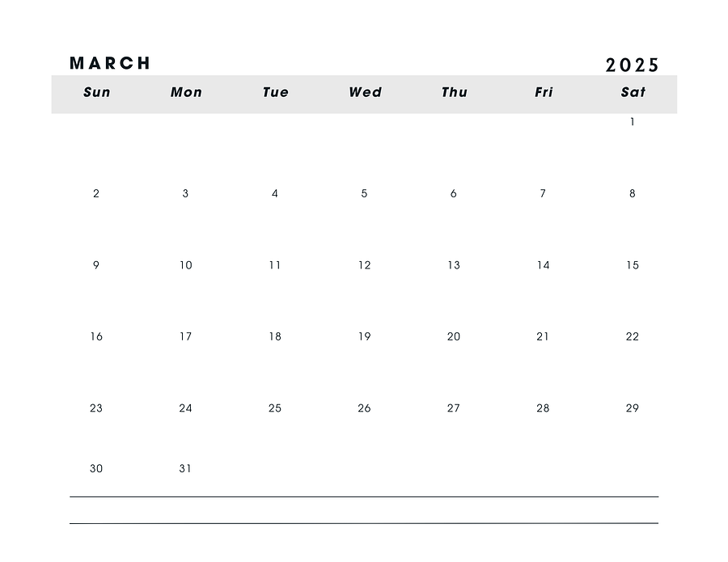Select the Sun column header
This screenshot has height=562, width=728.
(96, 92)
